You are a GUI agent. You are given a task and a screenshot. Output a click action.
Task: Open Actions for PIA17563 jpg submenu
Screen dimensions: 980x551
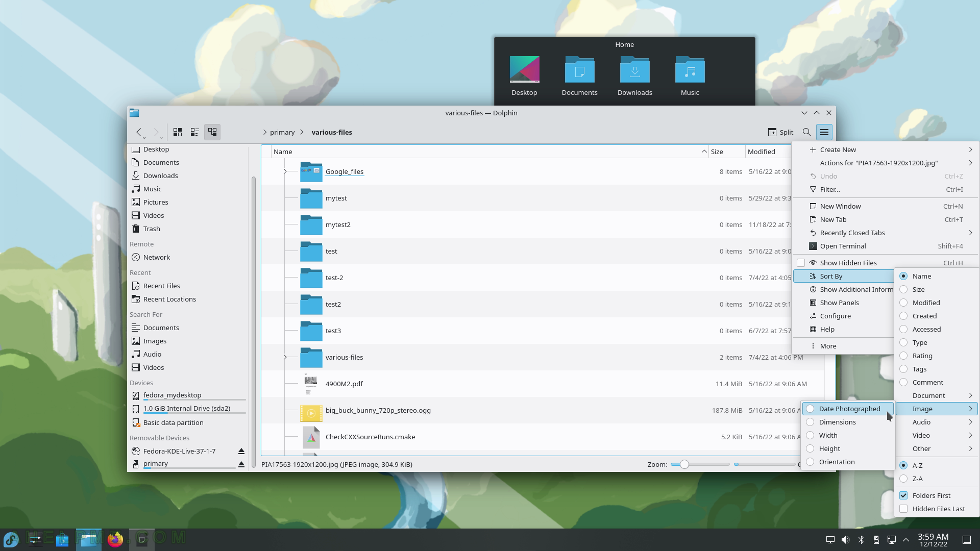click(x=886, y=163)
